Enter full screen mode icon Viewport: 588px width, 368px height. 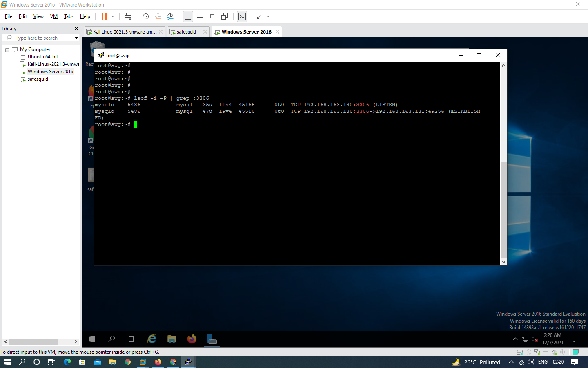point(212,16)
